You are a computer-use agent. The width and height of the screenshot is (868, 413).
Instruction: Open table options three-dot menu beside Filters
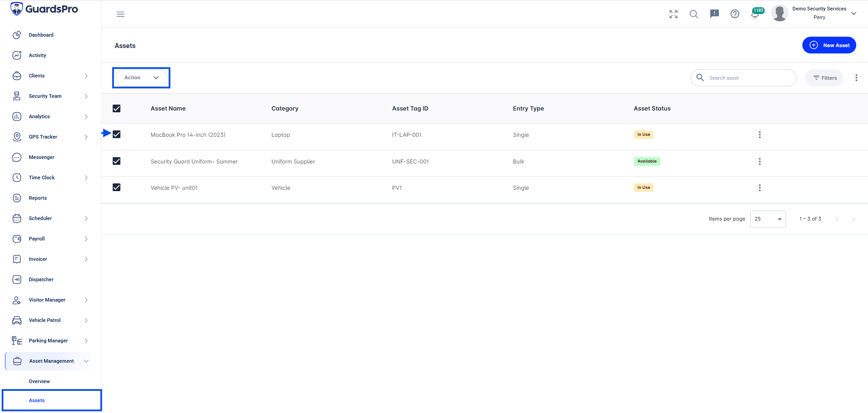click(856, 78)
